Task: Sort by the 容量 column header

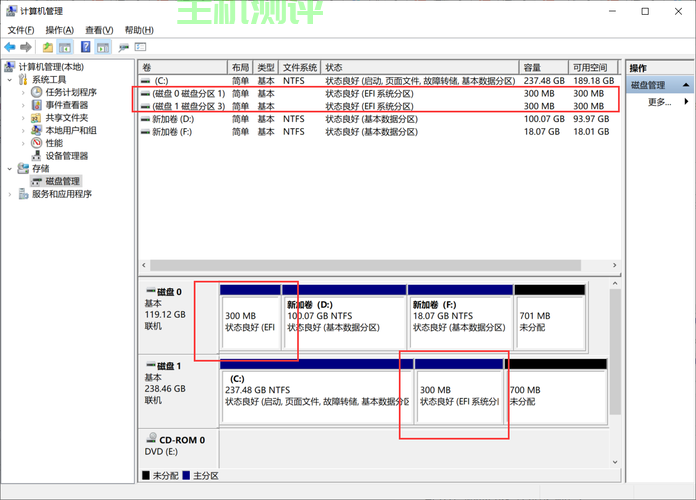Action: (x=532, y=67)
